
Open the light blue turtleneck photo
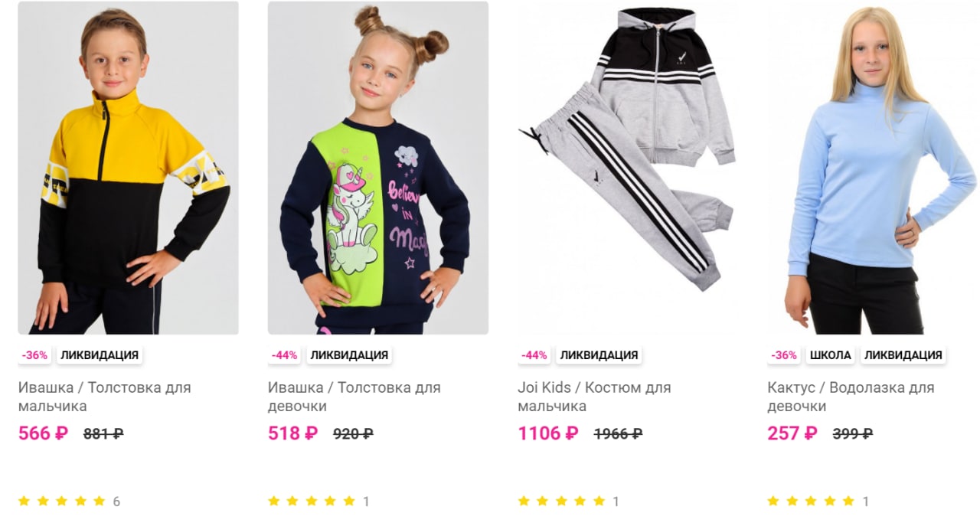(x=878, y=168)
